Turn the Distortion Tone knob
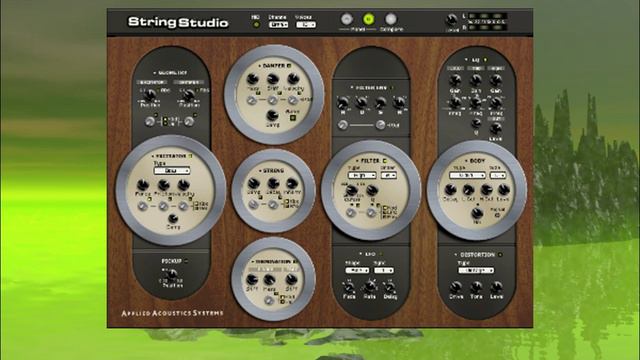 point(476,287)
